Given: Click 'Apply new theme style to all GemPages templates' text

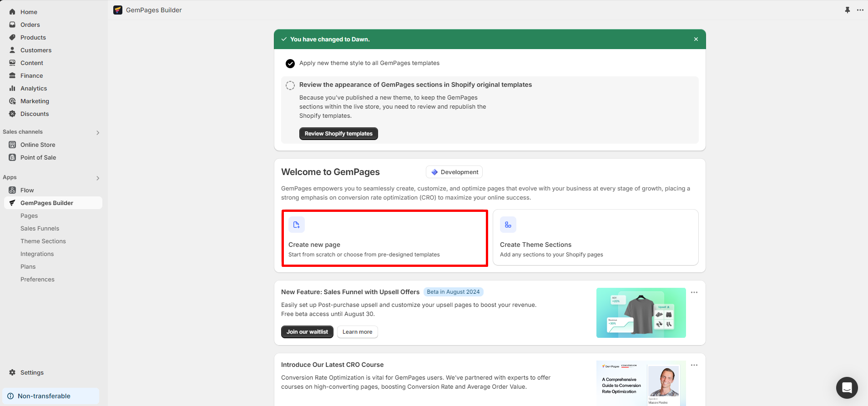Looking at the screenshot, I should [x=369, y=63].
